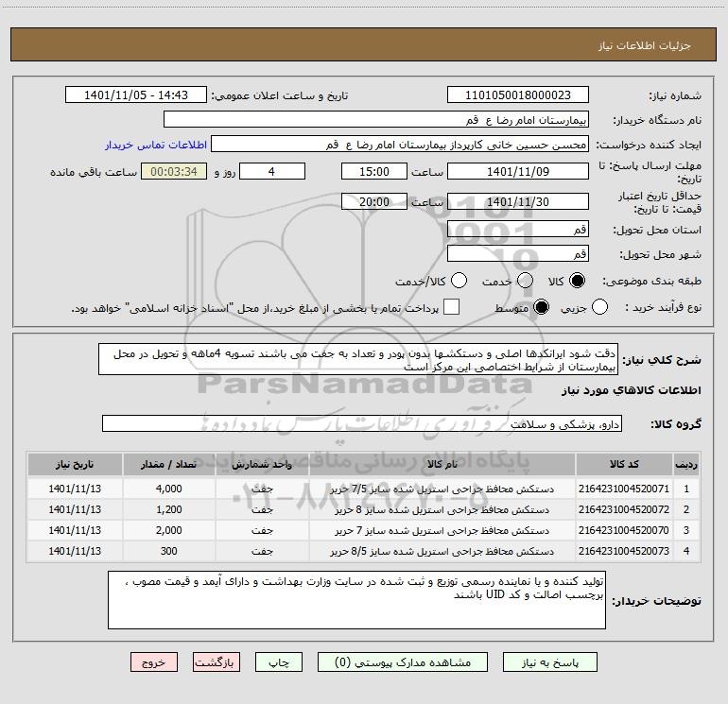Screen dimensions: 728x704
Task: Click quantity 4,000 cell
Action: tap(169, 489)
